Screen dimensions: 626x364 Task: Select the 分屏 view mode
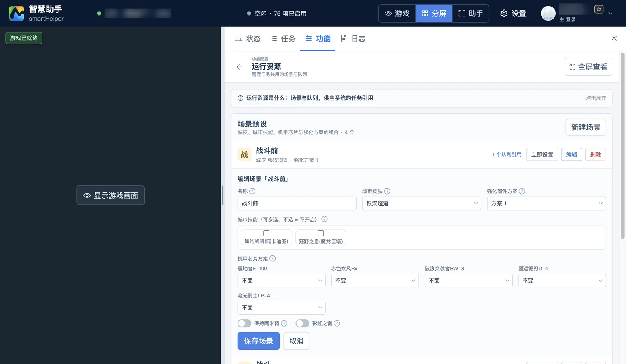click(x=434, y=14)
